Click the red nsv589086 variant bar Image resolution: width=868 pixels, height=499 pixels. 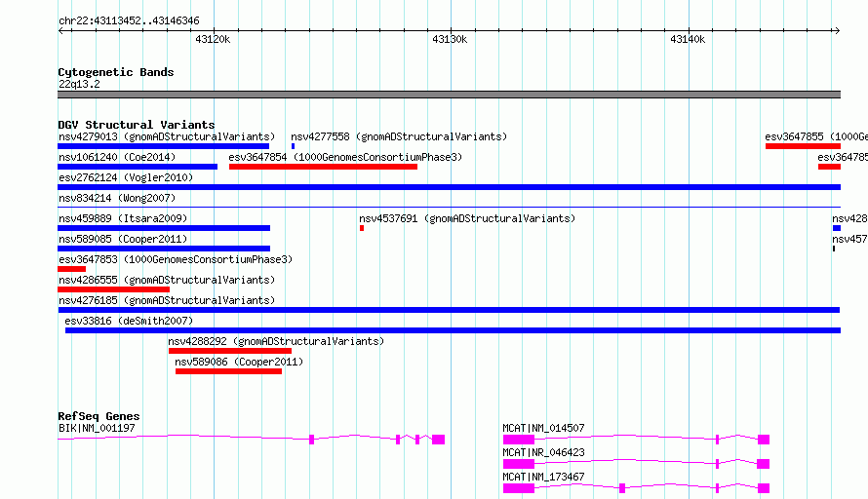(x=228, y=371)
